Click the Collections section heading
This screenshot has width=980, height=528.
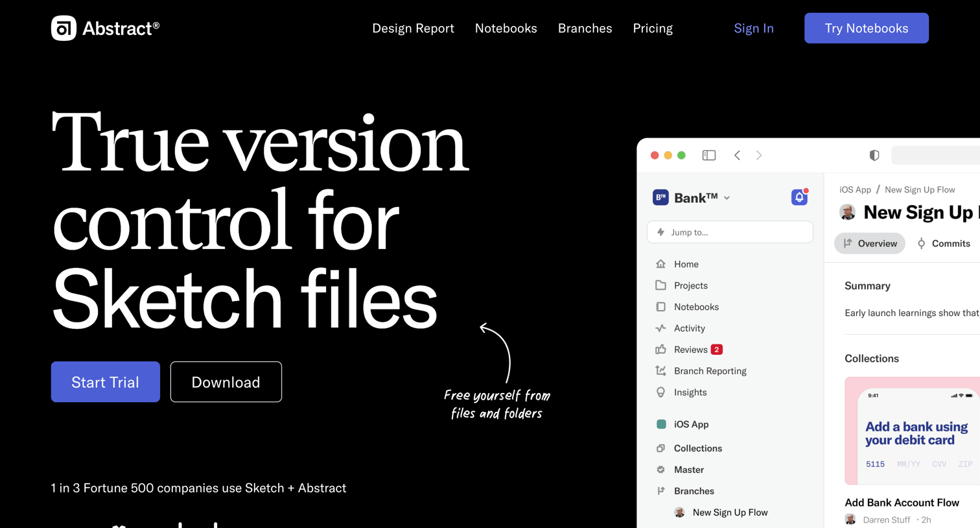[x=872, y=358]
